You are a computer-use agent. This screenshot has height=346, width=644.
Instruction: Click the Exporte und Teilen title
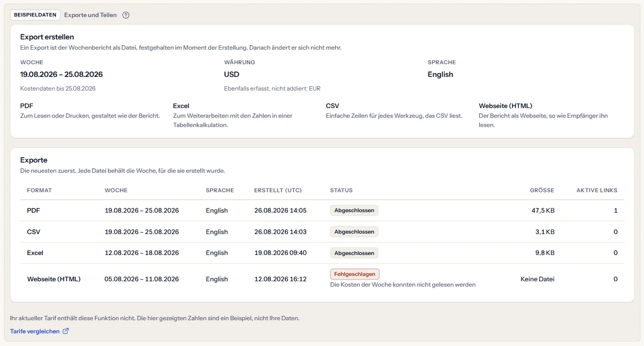pyautogui.click(x=91, y=15)
